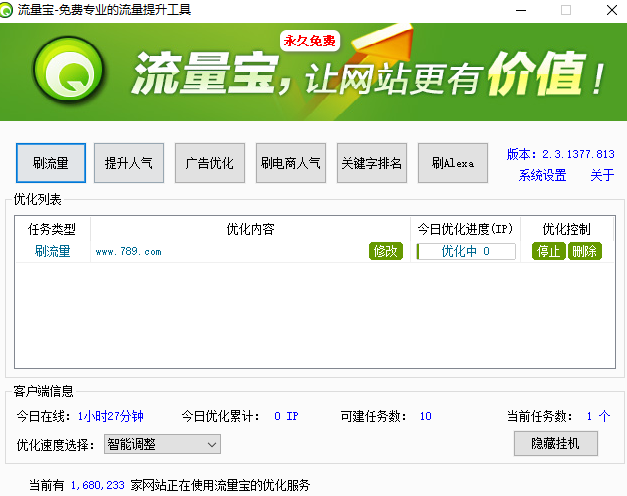Open the 关键字排名 tab
627x496 pixels.
point(371,163)
